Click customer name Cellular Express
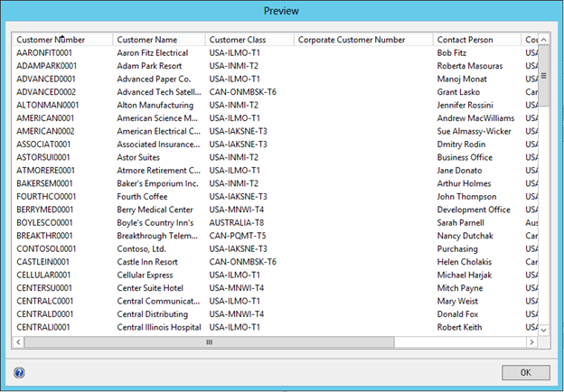This screenshot has width=564, height=392. pos(145,275)
